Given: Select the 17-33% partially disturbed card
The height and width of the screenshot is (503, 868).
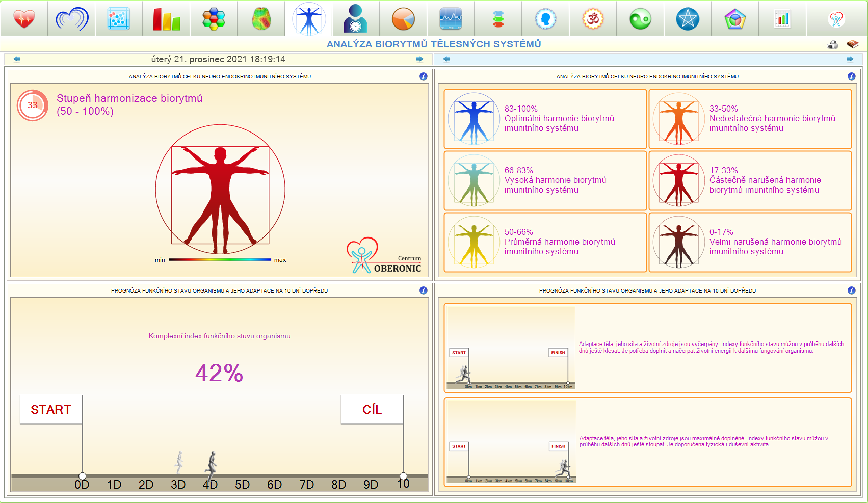Looking at the screenshot, I should [750, 180].
